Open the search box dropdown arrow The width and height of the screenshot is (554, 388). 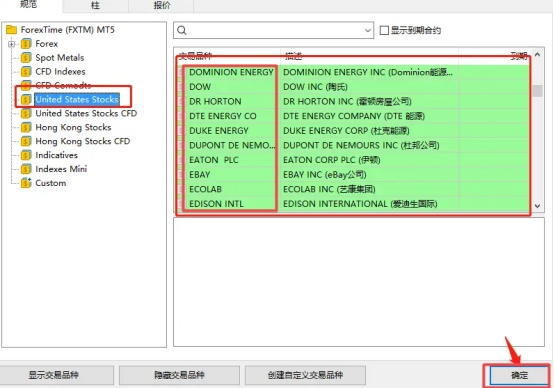click(367, 30)
